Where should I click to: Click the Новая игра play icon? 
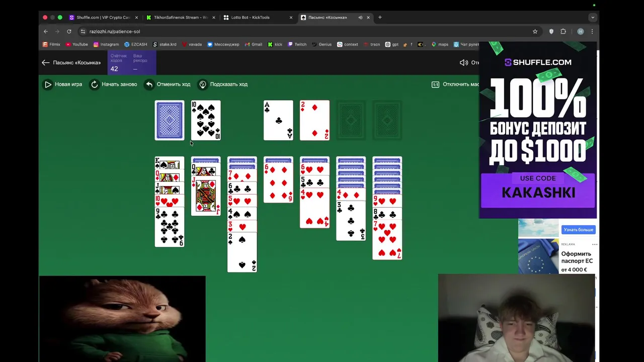pyautogui.click(x=48, y=84)
